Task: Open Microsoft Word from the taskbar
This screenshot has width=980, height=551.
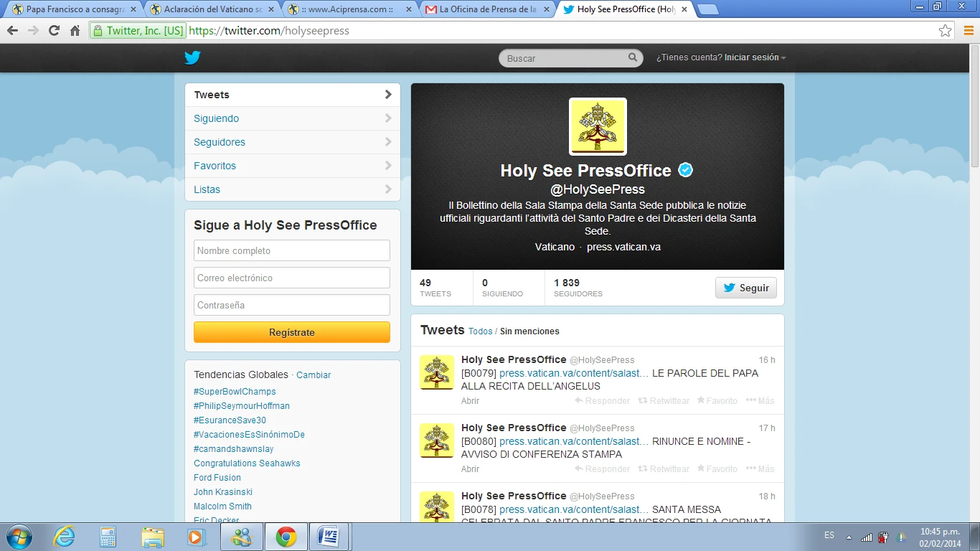Action: pos(329,537)
